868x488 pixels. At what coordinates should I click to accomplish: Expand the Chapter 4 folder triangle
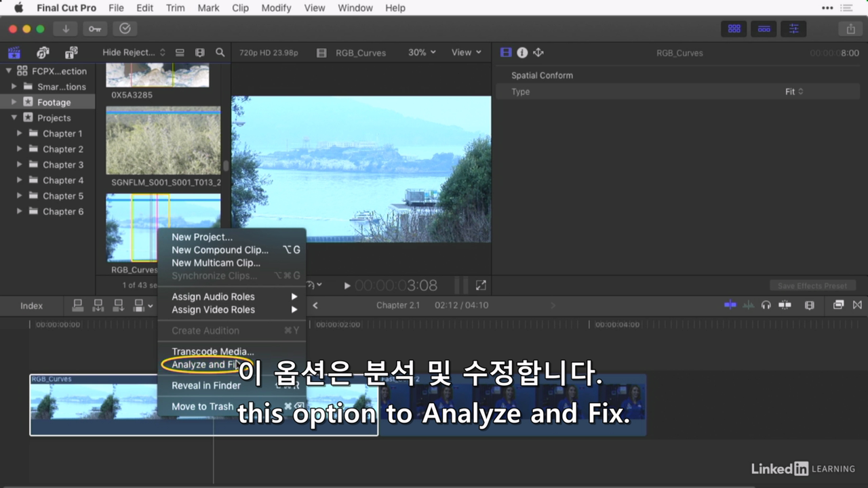pyautogui.click(x=20, y=180)
